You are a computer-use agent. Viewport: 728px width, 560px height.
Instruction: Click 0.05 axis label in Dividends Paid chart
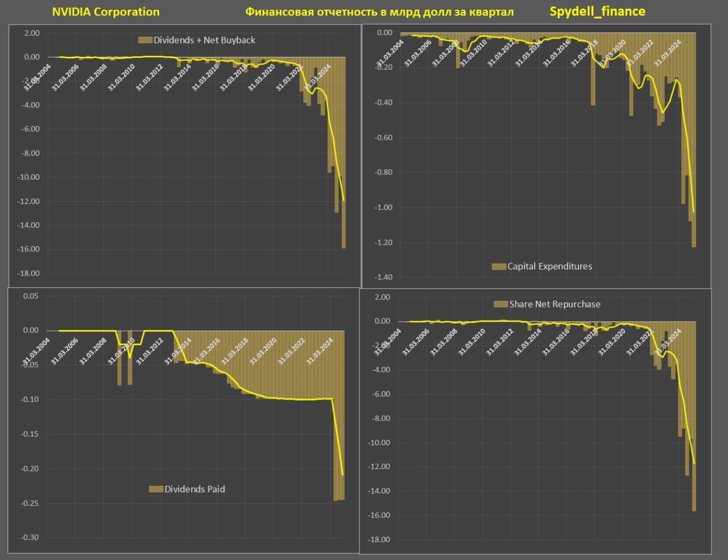[31, 296]
